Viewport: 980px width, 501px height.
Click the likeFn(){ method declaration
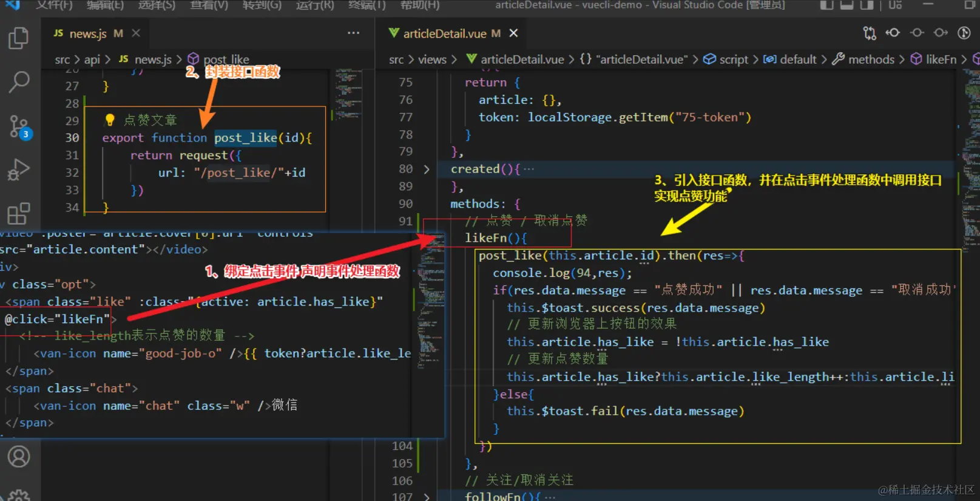click(496, 238)
